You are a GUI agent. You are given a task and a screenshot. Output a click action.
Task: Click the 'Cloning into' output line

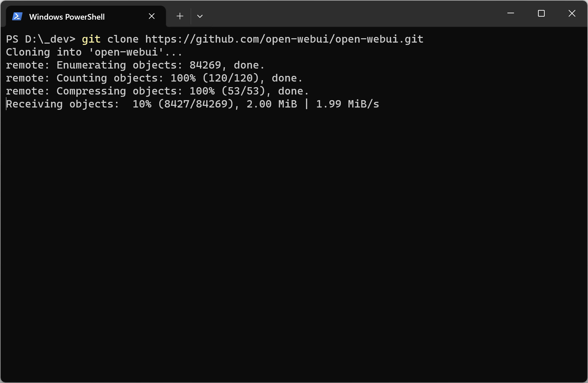pyautogui.click(x=94, y=52)
